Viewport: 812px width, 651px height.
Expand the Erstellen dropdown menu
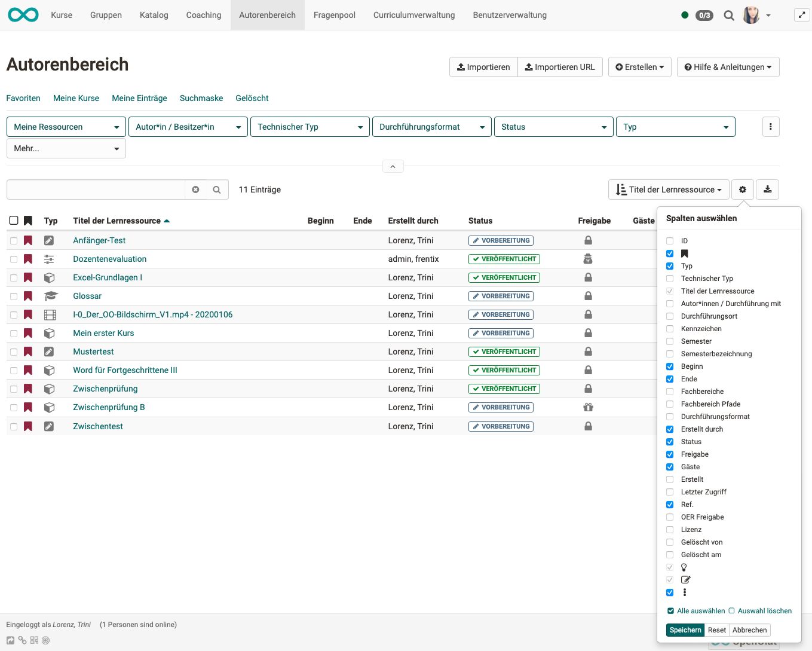pos(640,67)
